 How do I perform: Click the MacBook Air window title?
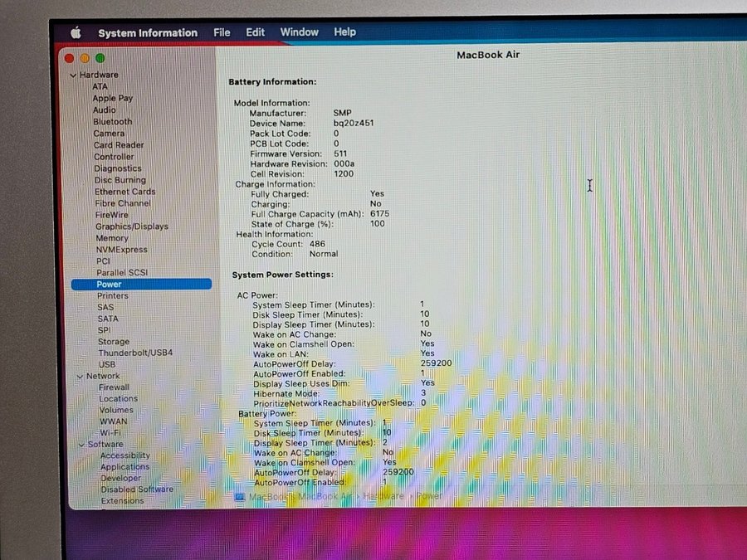pyautogui.click(x=488, y=55)
